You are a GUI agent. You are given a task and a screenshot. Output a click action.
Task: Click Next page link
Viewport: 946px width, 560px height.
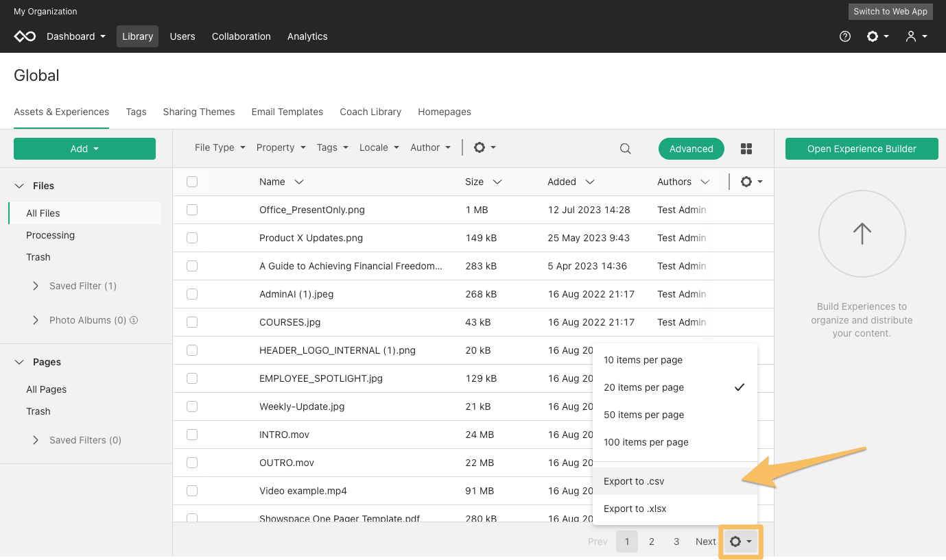(x=706, y=541)
